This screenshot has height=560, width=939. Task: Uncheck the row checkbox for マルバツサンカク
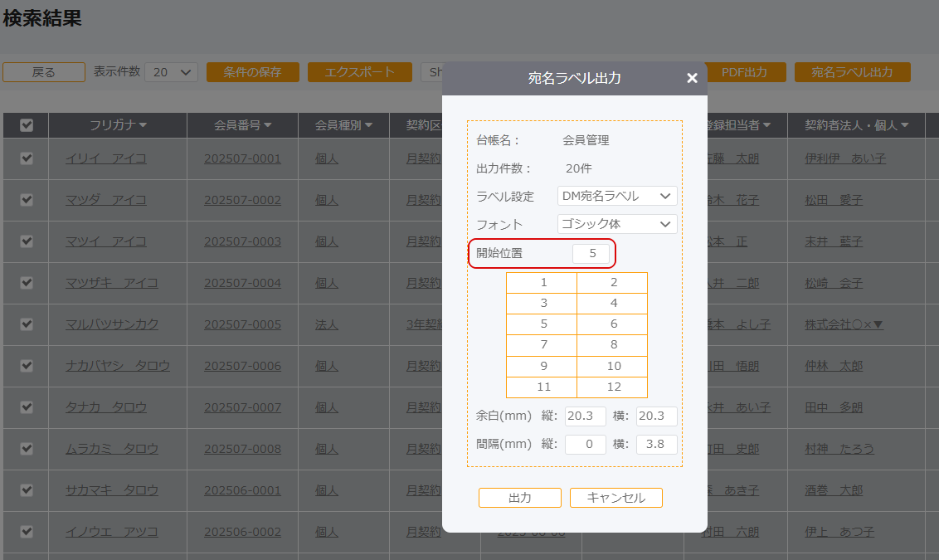(27, 324)
